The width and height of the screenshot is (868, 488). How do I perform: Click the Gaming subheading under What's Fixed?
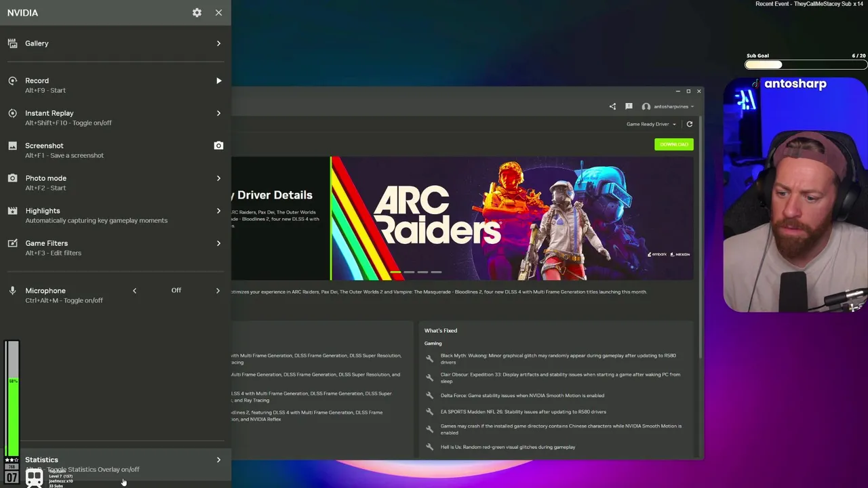click(433, 343)
